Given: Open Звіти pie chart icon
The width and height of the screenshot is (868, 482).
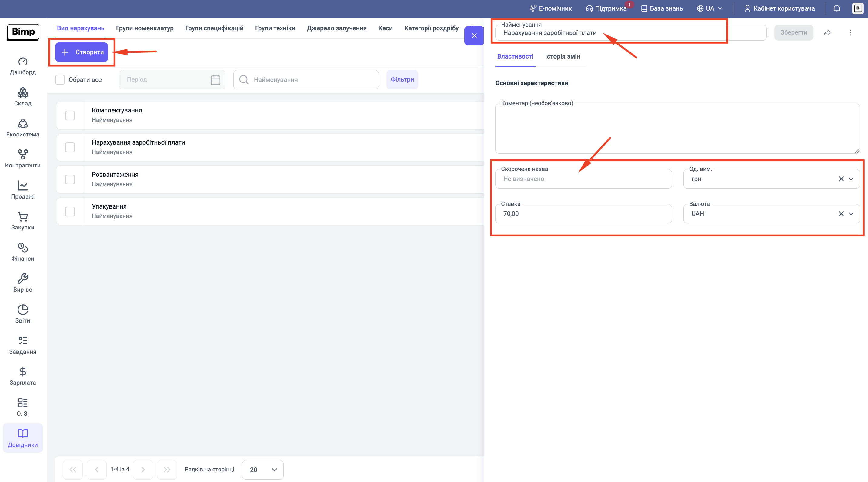Looking at the screenshot, I should pyautogui.click(x=22, y=310).
